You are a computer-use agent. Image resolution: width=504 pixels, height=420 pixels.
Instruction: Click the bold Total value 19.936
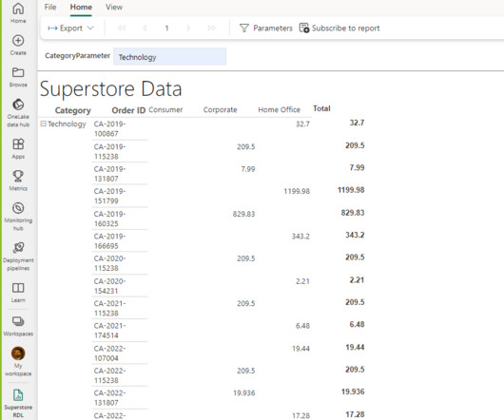353,391
